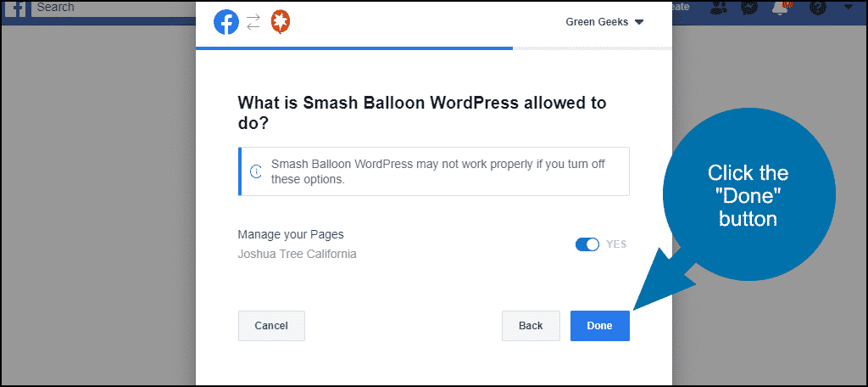This screenshot has width=868, height=387.
Task: Focus the Facebook Search field
Action: point(114,8)
